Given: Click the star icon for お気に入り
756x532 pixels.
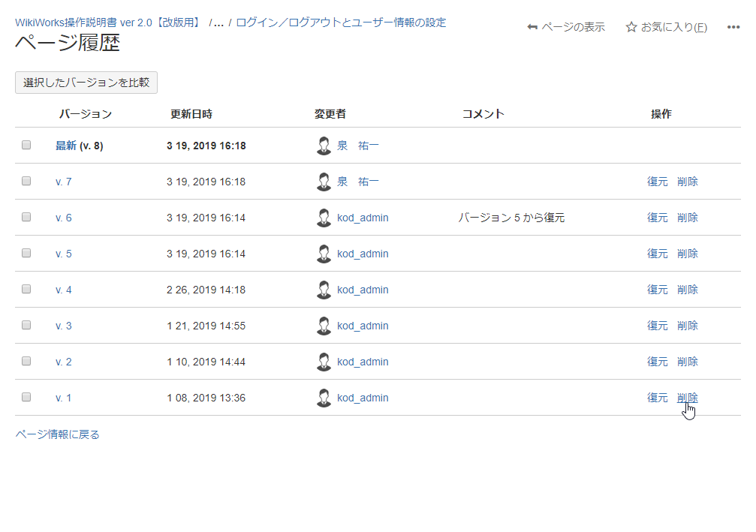Looking at the screenshot, I should click(x=631, y=28).
